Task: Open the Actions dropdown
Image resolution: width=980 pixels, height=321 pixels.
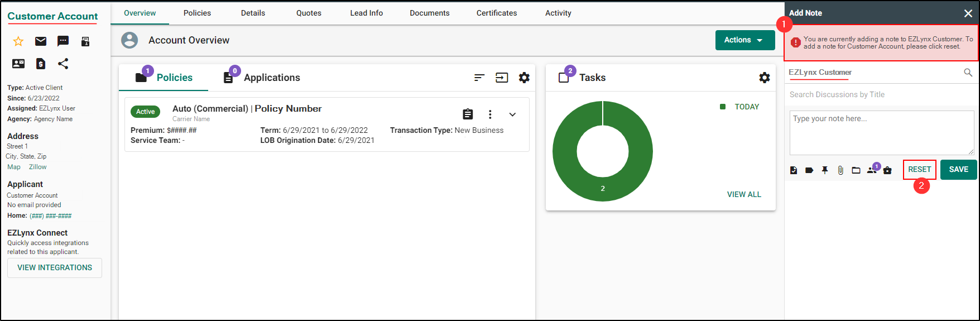Action: click(745, 40)
